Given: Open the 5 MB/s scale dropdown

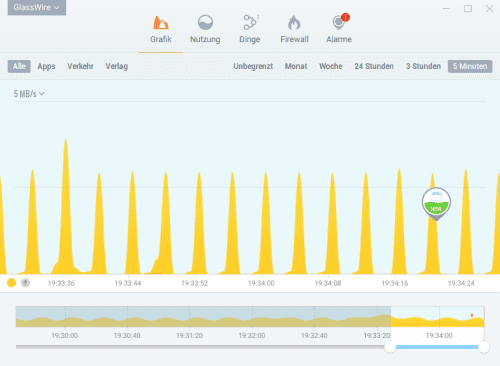Looking at the screenshot, I should (x=29, y=94).
